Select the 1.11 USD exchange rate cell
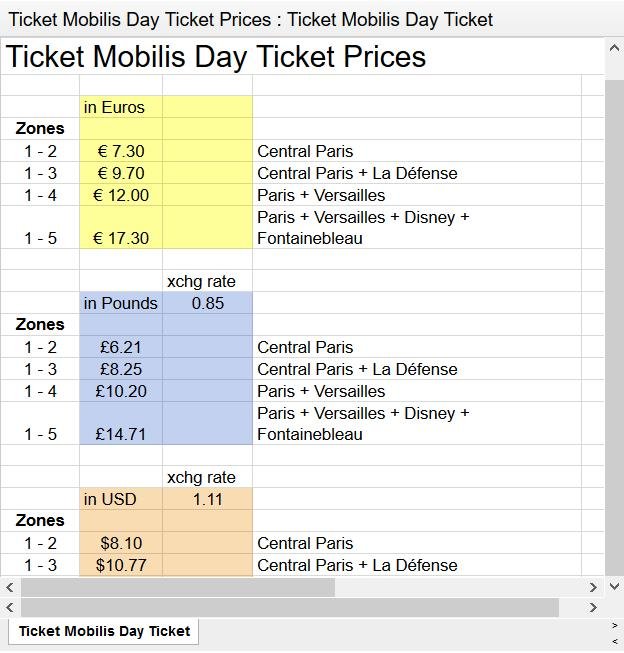The image size is (624, 653). coord(207,499)
